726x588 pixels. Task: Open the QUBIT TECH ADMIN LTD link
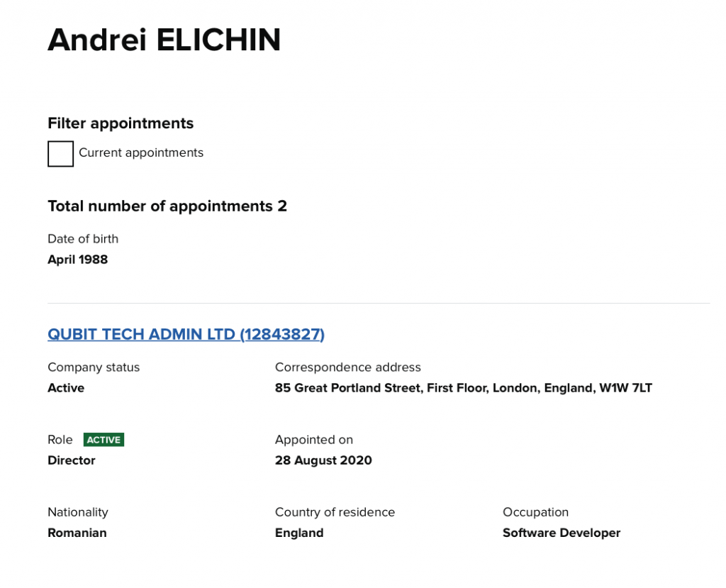(x=186, y=334)
